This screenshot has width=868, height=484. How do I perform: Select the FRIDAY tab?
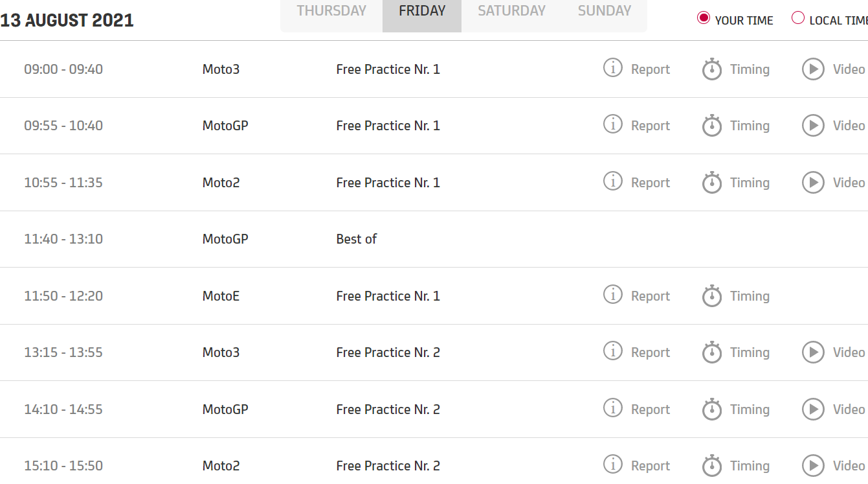[x=422, y=11]
